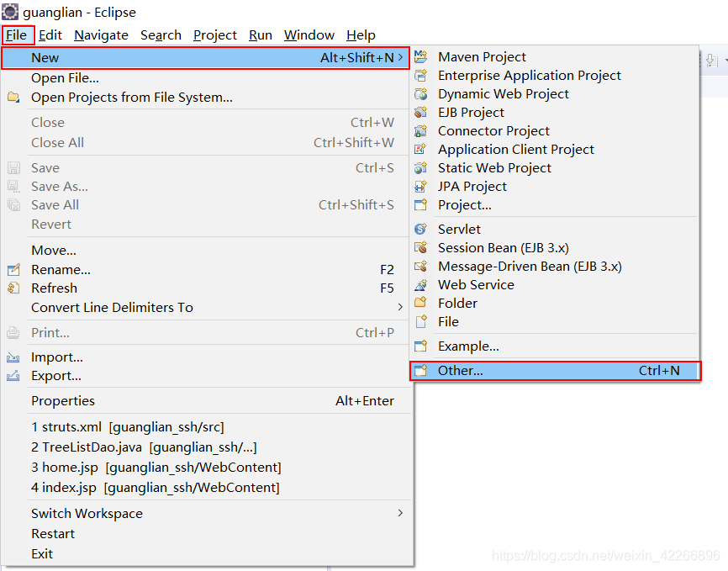Click the Static Web Project icon

point(420,167)
